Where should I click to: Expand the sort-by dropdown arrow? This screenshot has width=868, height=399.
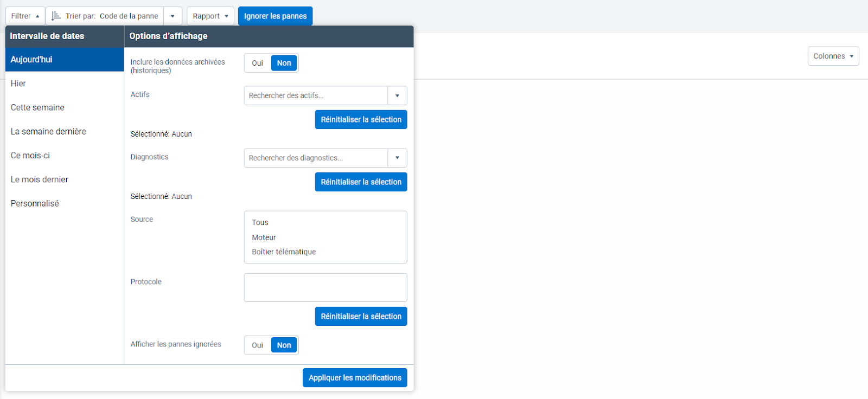[173, 16]
